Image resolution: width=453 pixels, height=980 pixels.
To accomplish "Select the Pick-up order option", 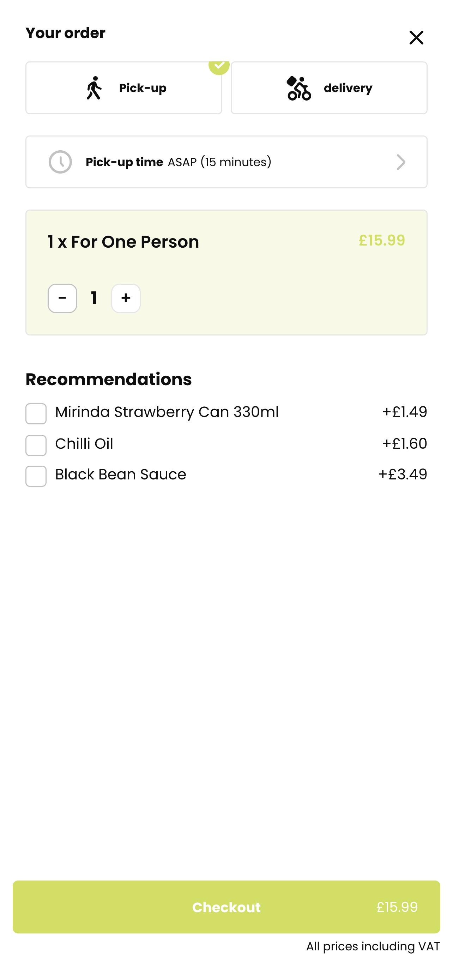I will point(123,88).
